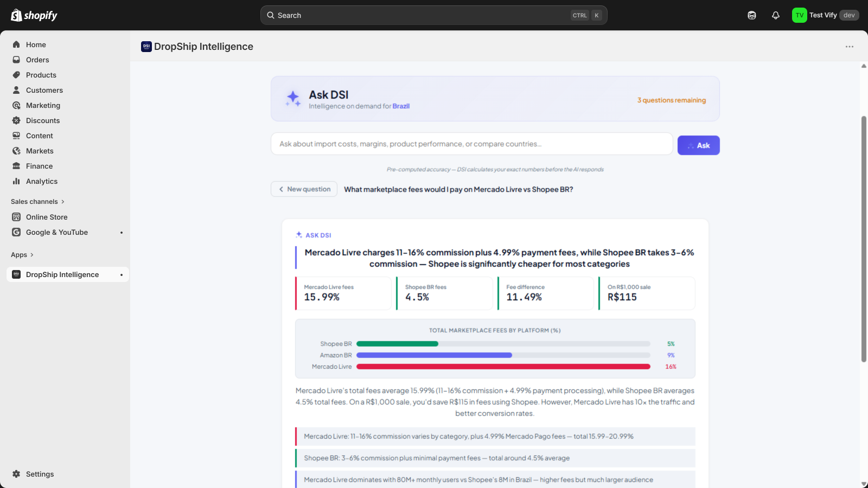Click the On R$1,000 sale R$115 card
The width and height of the screenshot is (868, 488).
click(x=647, y=293)
